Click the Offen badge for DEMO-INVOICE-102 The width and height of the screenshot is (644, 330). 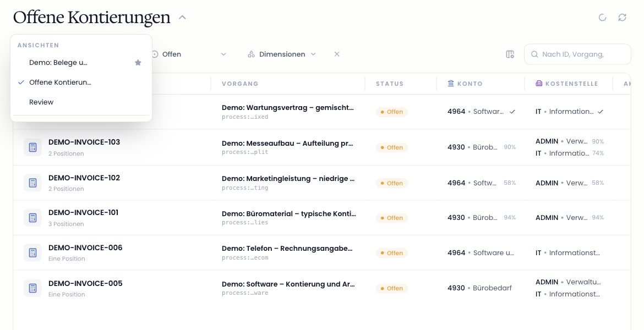click(x=391, y=183)
